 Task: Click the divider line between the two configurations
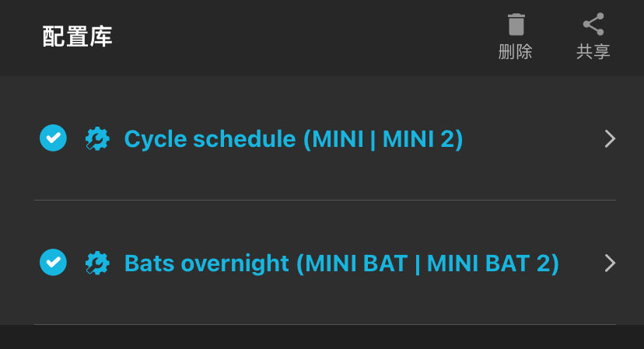pos(325,200)
